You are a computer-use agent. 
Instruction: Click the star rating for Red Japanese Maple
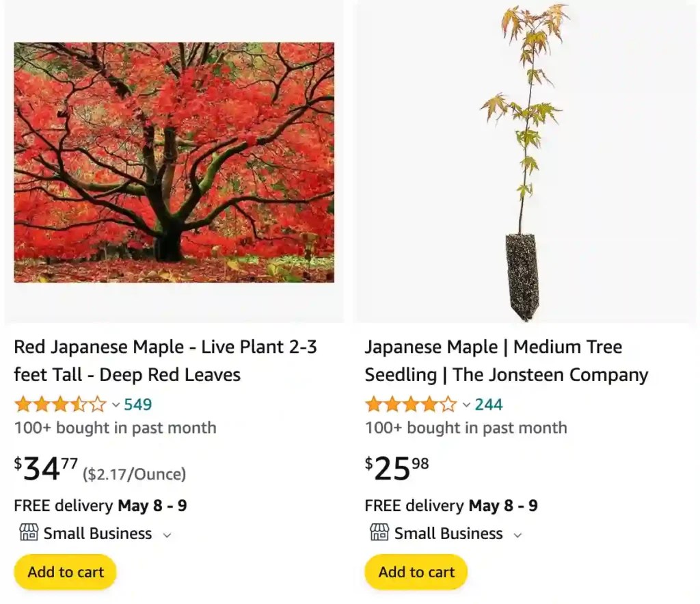pyautogui.click(x=60, y=404)
